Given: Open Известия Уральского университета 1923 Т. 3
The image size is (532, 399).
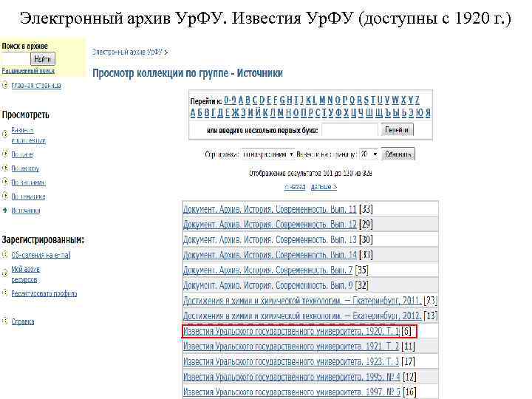Looking at the screenshot, I should tap(291, 361).
